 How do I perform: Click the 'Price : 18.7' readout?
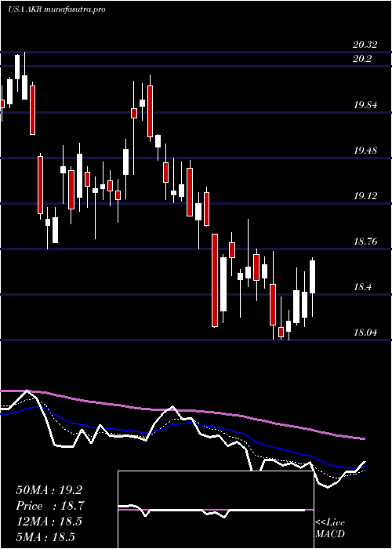49,506
